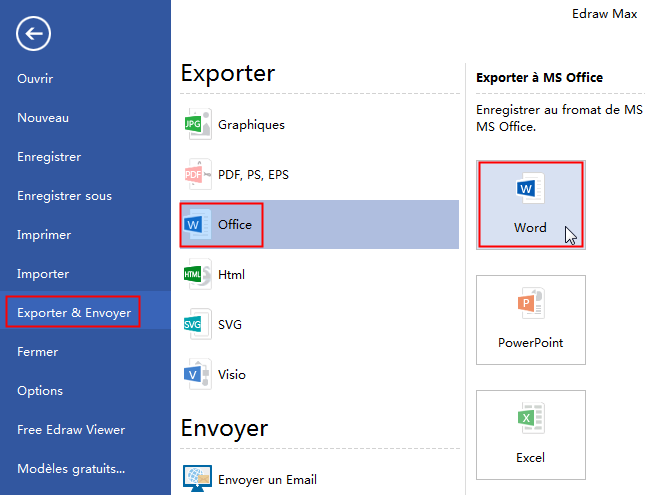Click the Envoyer un Email icon

click(x=196, y=479)
